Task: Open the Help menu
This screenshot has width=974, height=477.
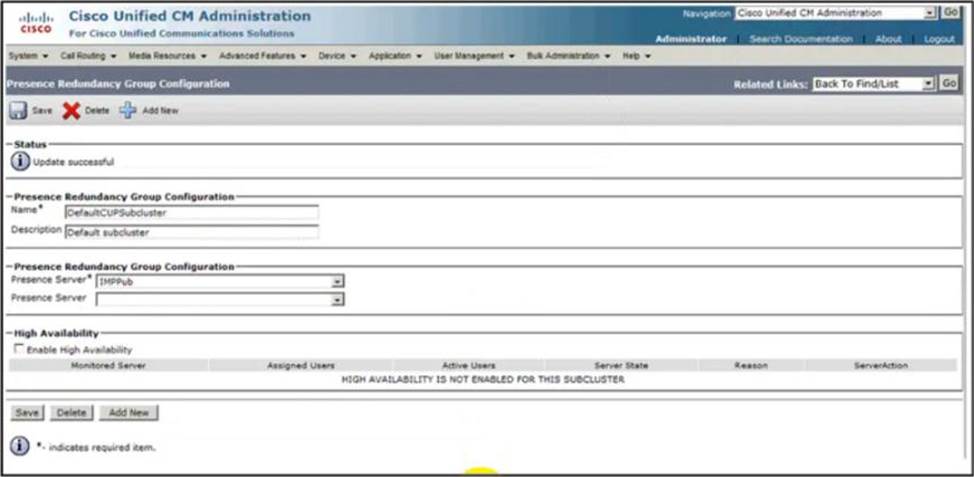Action: [x=636, y=56]
